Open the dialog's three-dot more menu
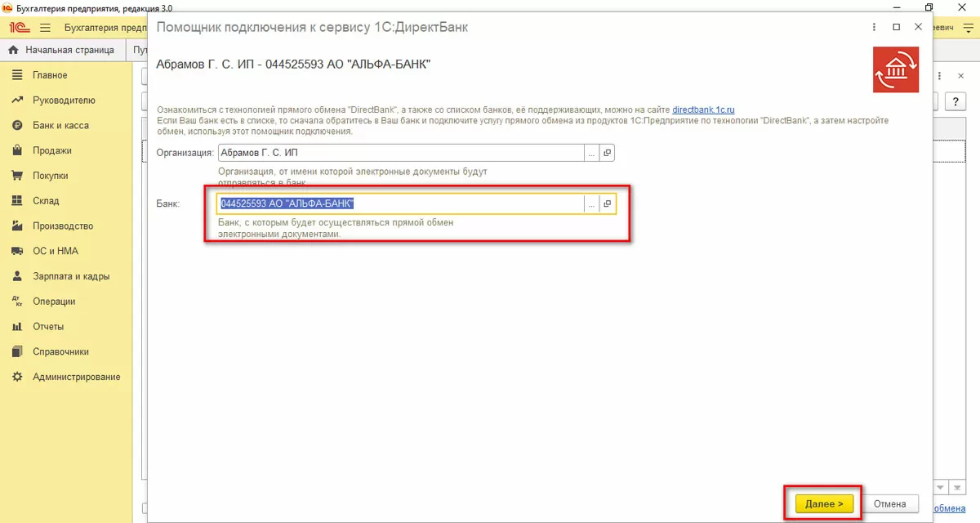Image resolution: width=980 pixels, height=523 pixels. point(875,27)
